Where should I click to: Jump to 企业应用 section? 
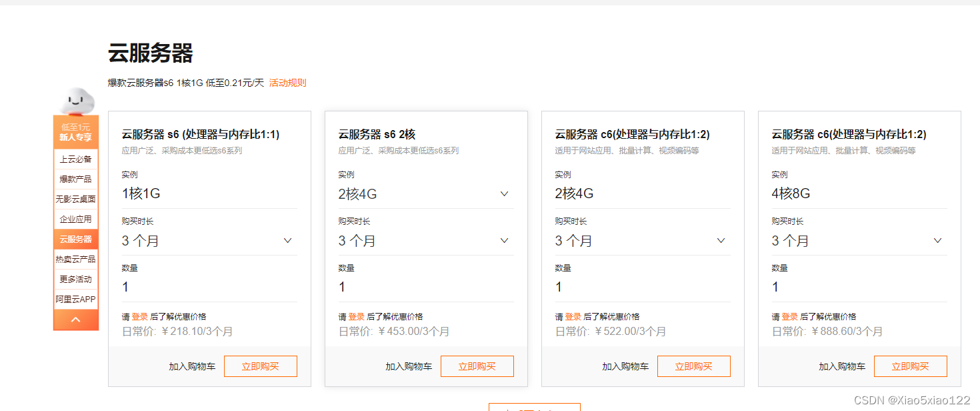[76, 219]
